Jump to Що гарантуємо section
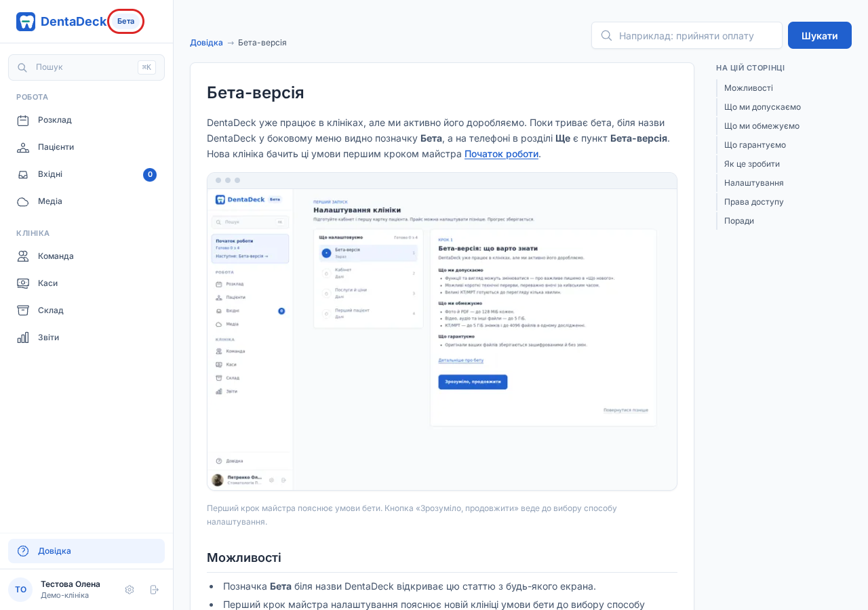 point(755,145)
